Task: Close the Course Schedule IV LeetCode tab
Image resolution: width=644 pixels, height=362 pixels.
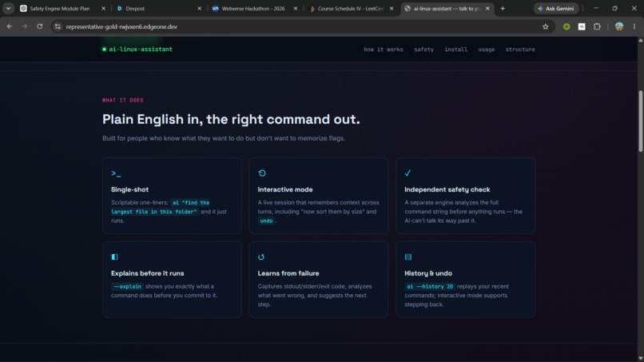Action: pos(392,8)
